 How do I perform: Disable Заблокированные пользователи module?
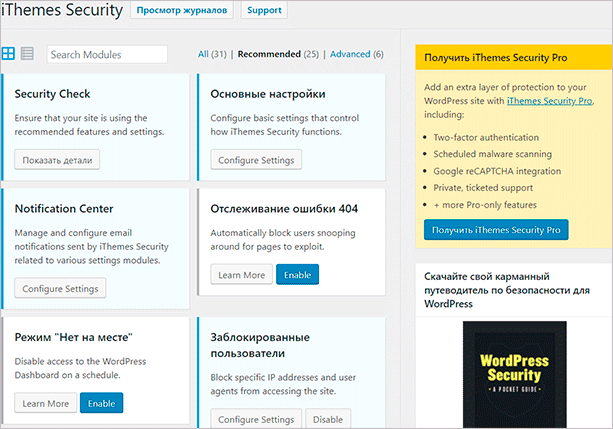328,419
